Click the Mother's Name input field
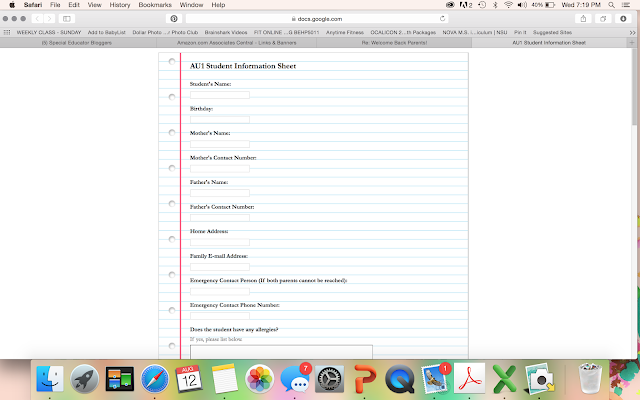Viewport: 640px width, 400px height. (x=220, y=144)
